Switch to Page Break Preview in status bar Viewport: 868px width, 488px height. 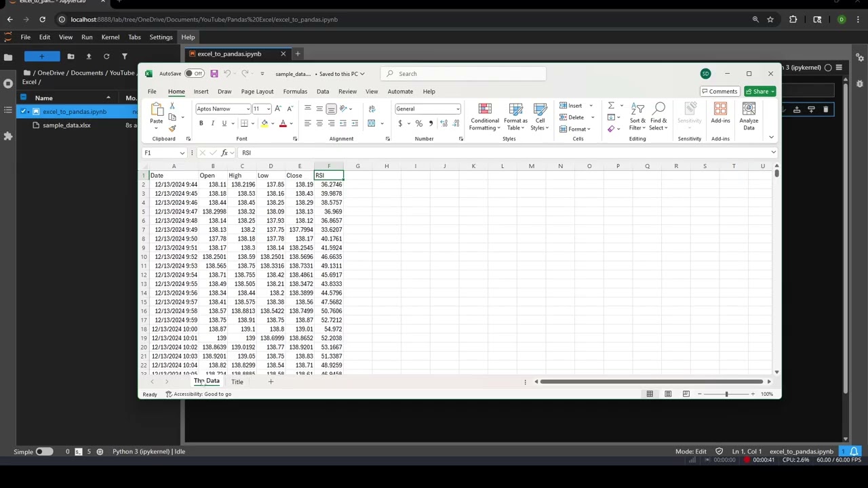coord(686,394)
